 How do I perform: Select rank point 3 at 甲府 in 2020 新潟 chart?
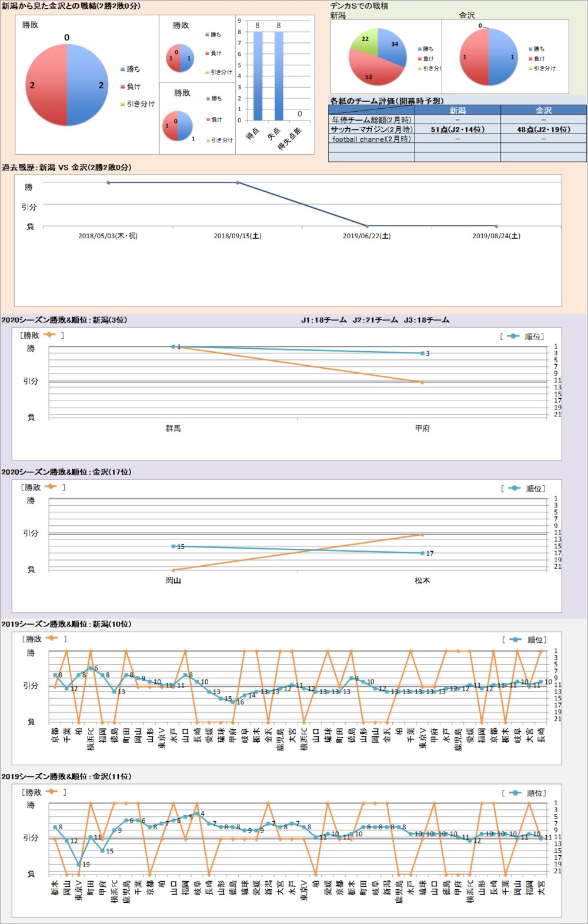[x=422, y=353]
